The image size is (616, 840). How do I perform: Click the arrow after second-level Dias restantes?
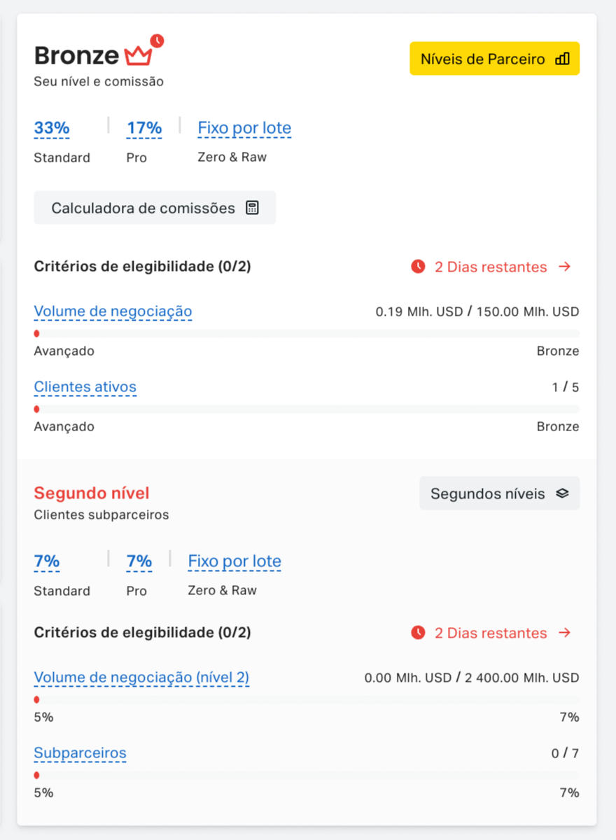pyautogui.click(x=565, y=633)
